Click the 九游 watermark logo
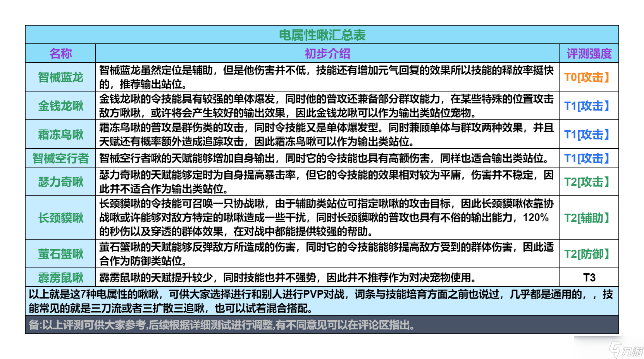644x359 pixels. (625, 350)
